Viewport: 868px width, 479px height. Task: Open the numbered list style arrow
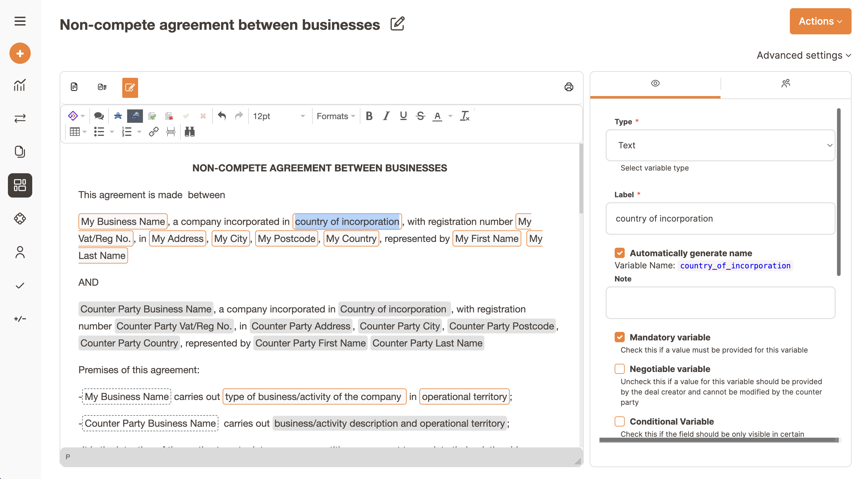click(x=139, y=132)
